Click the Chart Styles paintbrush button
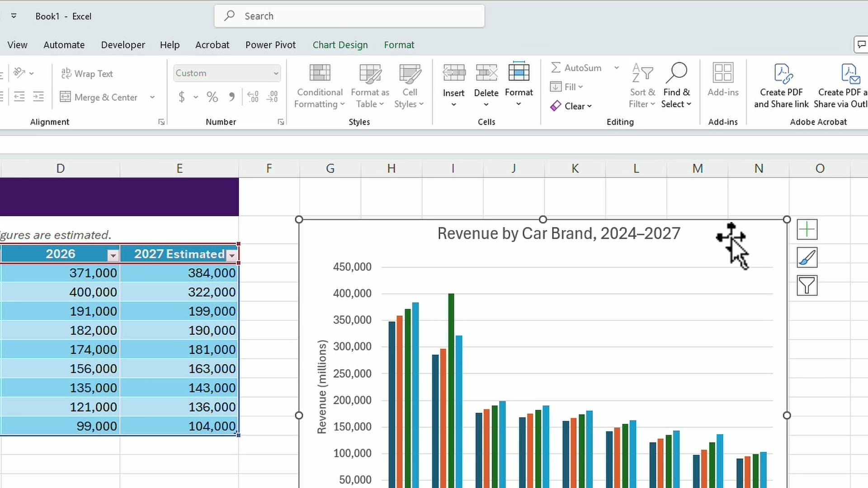The width and height of the screenshot is (868, 488). [807, 258]
